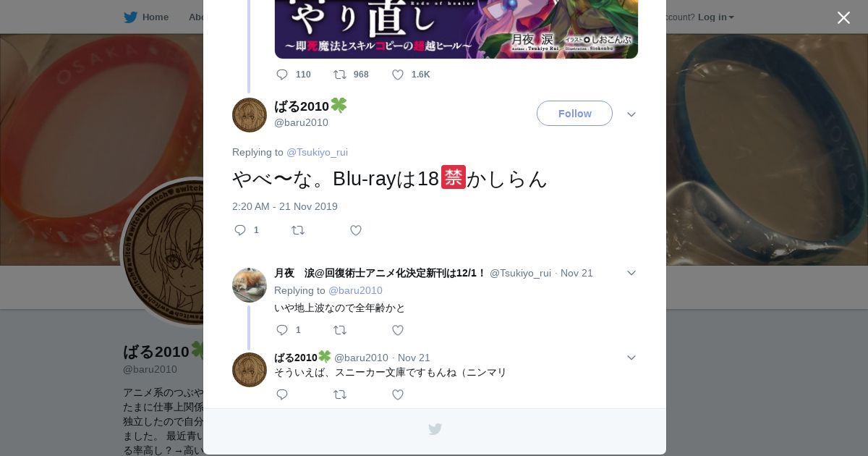Open the @Tsukiyo_rui mention link
Screen dimensions: 868x456
click(x=317, y=152)
